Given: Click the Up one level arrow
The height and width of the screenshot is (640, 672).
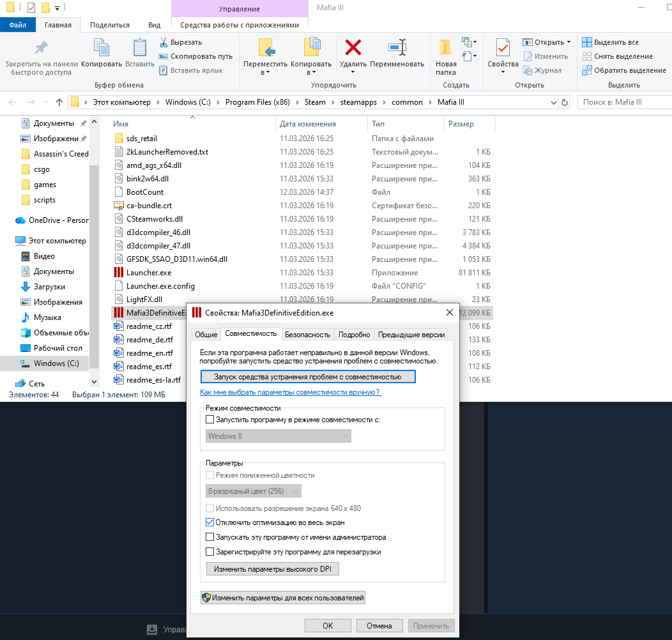Looking at the screenshot, I should tap(59, 102).
